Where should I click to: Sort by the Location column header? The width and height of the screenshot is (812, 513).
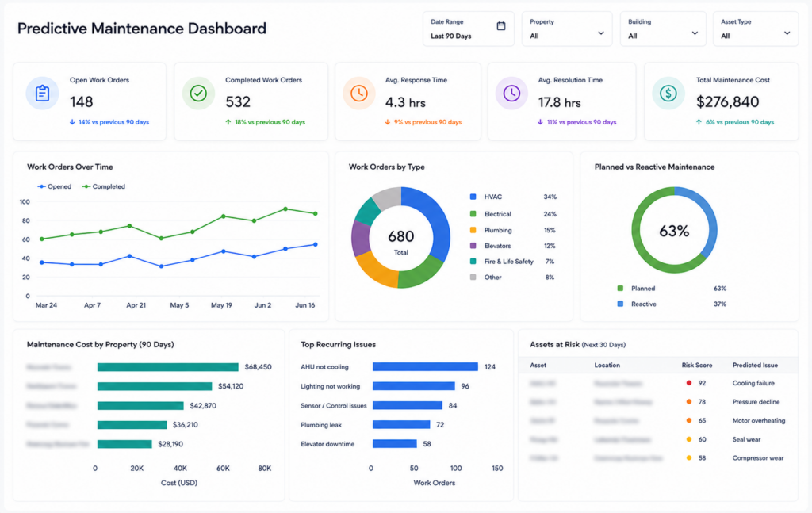[x=607, y=365]
